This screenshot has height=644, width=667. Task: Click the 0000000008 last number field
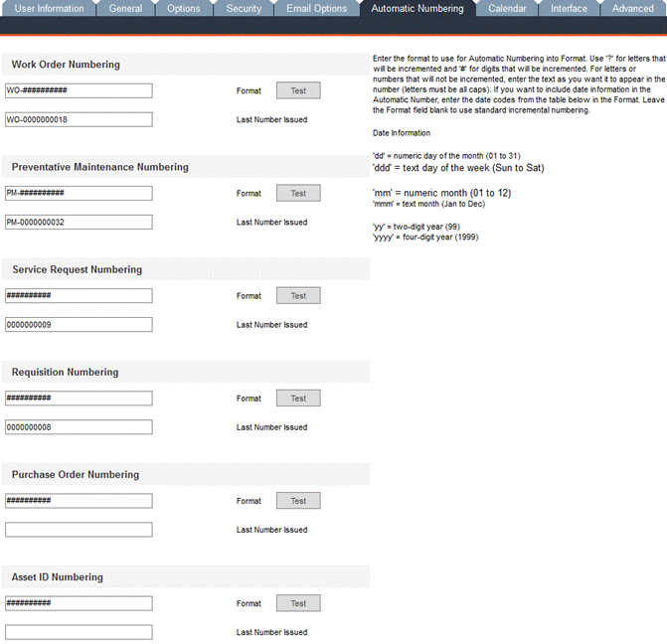tap(79, 427)
